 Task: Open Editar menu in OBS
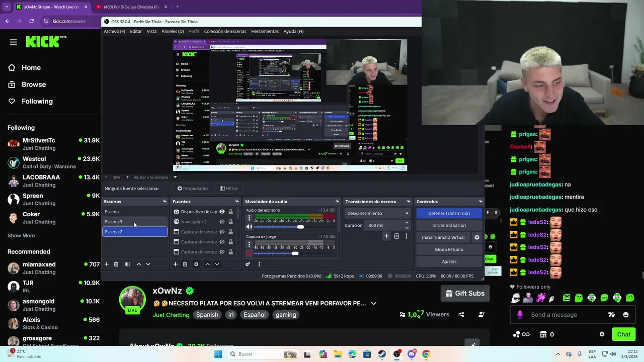click(x=136, y=31)
